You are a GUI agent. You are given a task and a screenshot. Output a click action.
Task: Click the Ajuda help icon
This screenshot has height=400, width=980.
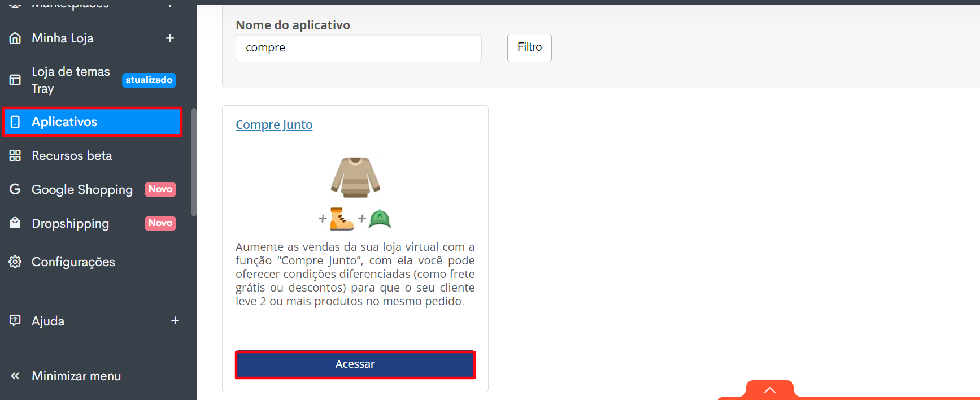point(15,320)
